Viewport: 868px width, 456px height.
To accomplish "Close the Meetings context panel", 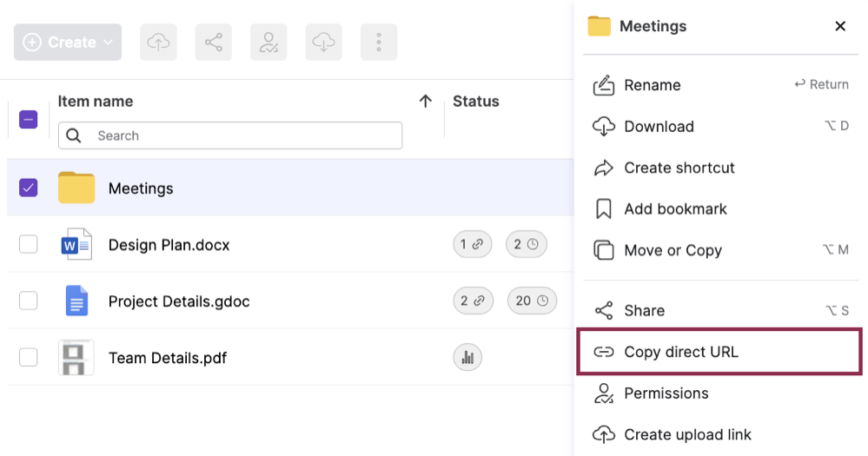I will pyautogui.click(x=840, y=26).
